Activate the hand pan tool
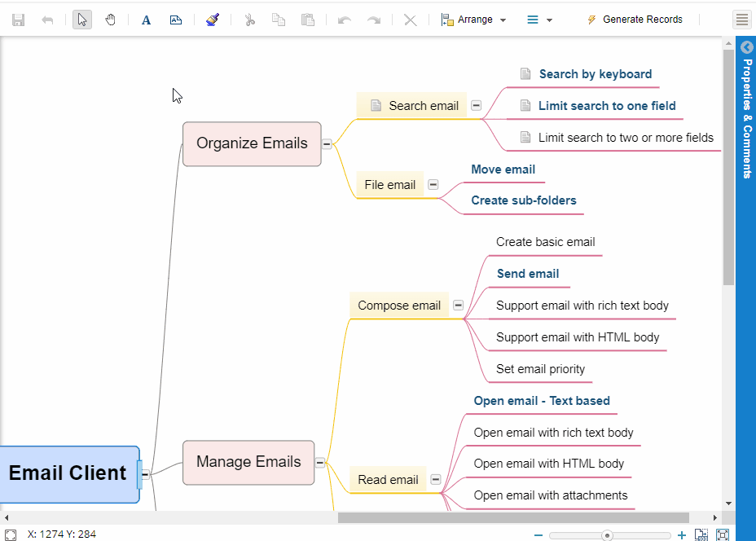This screenshot has height=541, width=756. point(111,20)
